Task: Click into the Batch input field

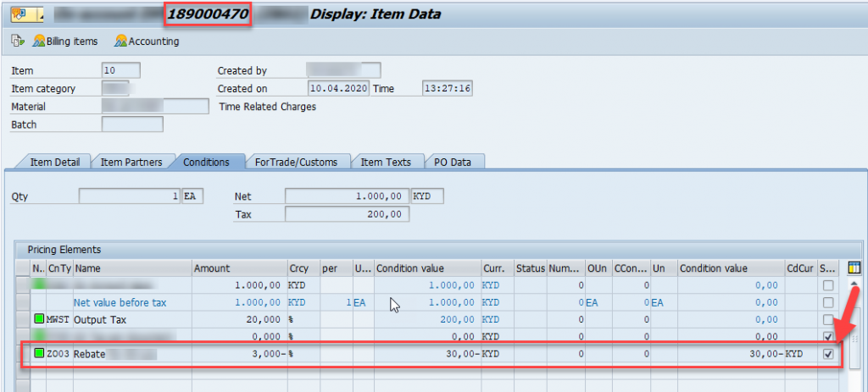Action: pos(132,124)
